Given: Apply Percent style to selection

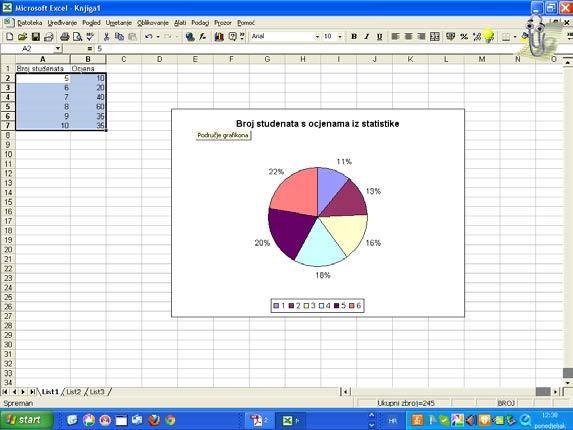Looking at the screenshot, I should point(464,37).
